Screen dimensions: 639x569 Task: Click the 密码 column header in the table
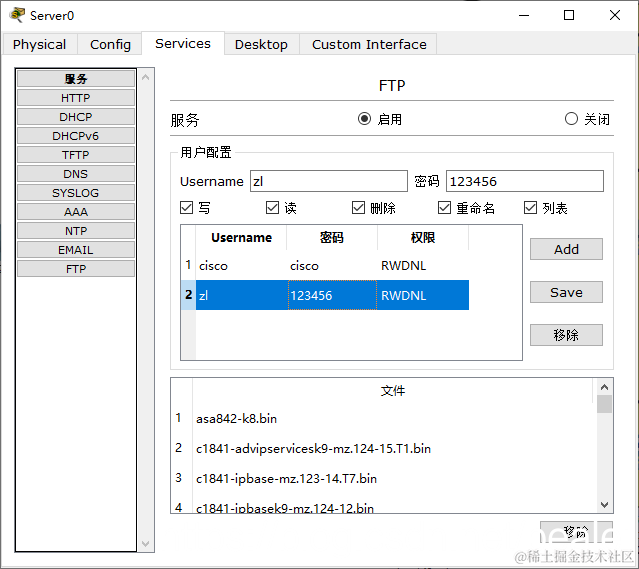click(x=332, y=238)
